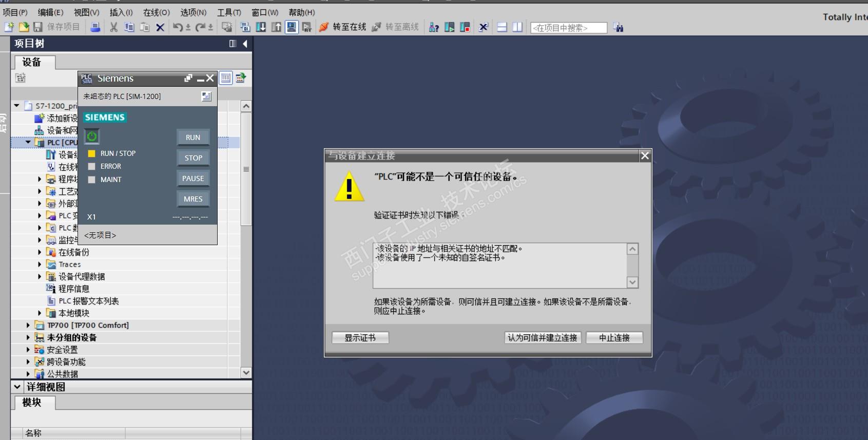Create a new project from the toolbar
Image resolution: width=868 pixels, height=440 pixels.
(x=9, y=27)
